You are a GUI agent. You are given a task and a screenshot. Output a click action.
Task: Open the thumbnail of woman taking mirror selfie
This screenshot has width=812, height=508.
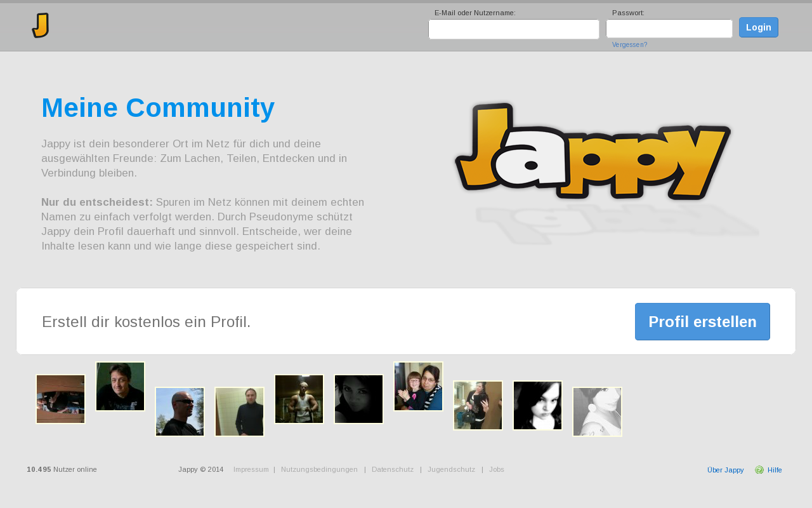pos(478,405)
